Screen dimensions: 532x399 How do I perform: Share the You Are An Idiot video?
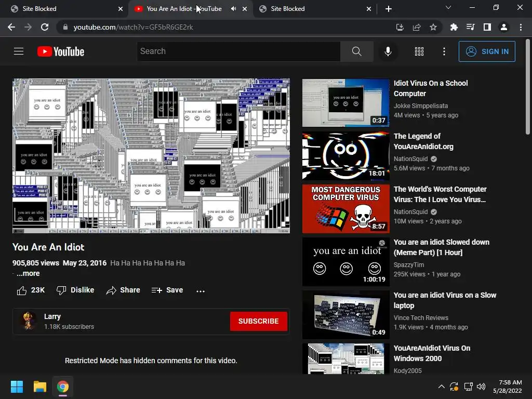coord(123,290)
